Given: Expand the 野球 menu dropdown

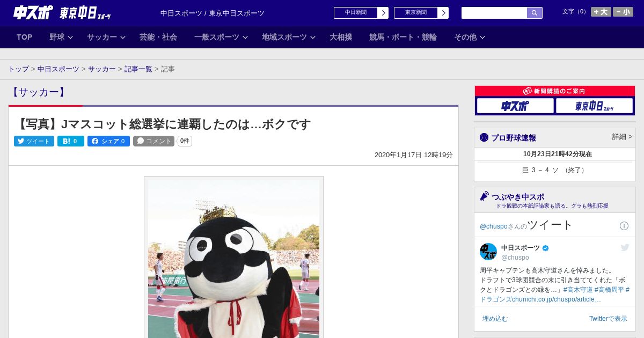Looking at the screenshot, I should click(x=61, y=37).
